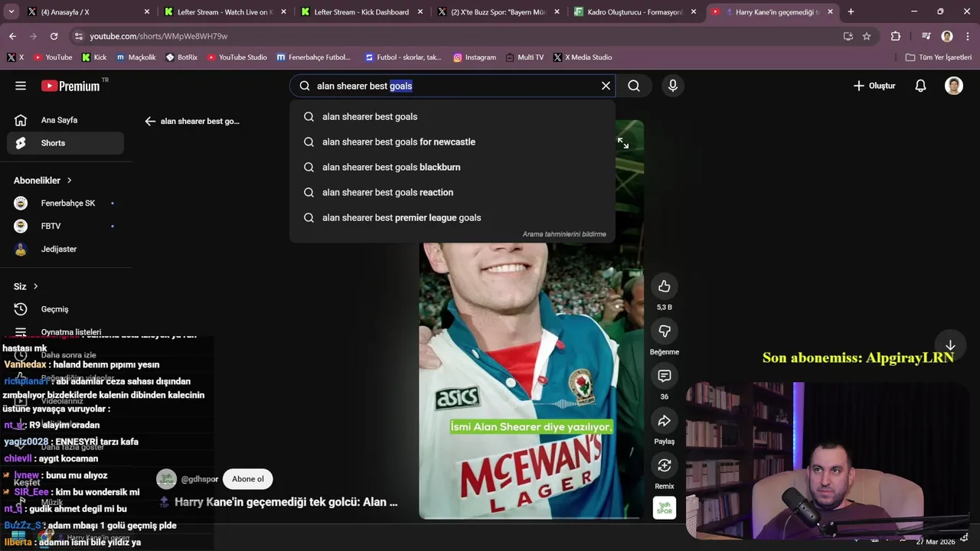Open YouTube notifications bell
Screen dimensions: 980x551
pyautogui.click(x=920, y=86)
